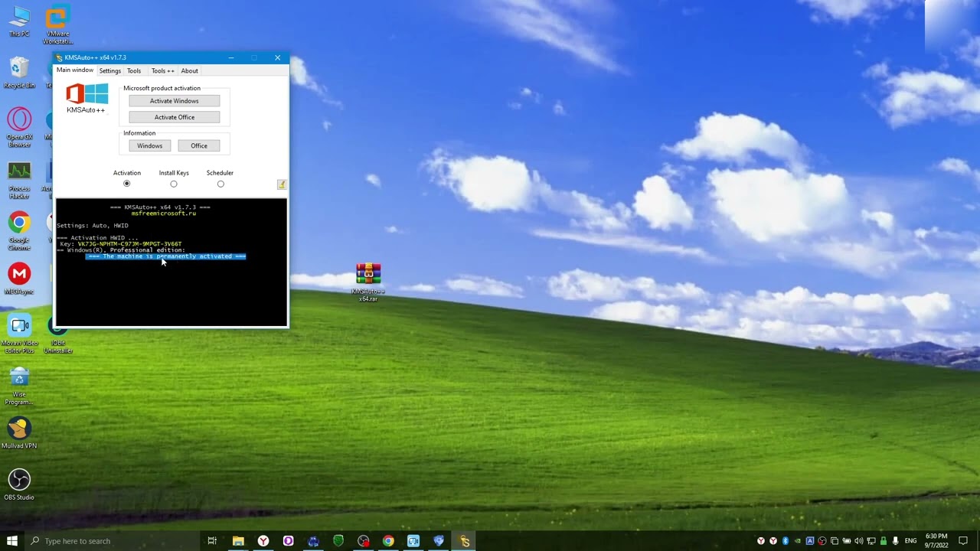Open the Recycle Bin icon

[19, 73]
